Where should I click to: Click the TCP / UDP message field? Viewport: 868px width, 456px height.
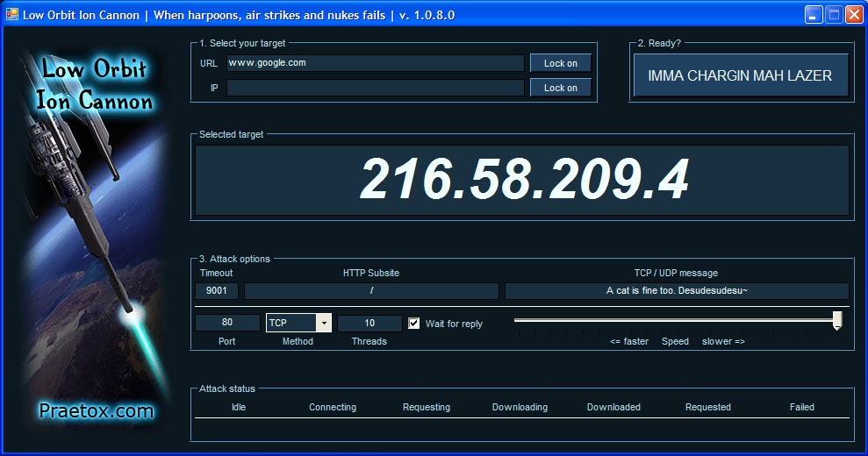click(x=677, y=290)
